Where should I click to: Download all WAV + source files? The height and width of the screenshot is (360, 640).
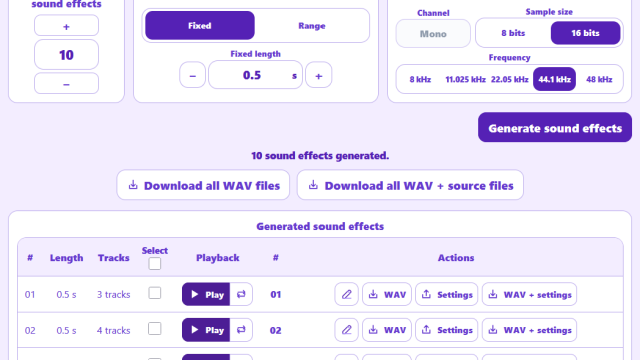410,185
